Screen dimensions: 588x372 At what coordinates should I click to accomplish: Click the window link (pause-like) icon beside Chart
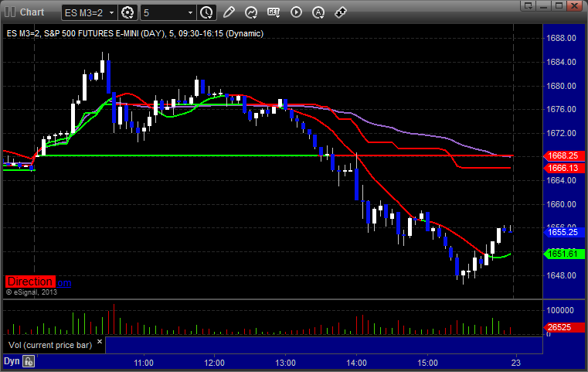pyautogui.click(x=10, y=12)
